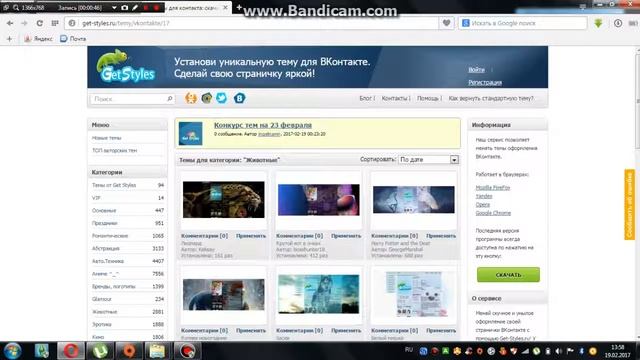Click the site info globe icon

(x=72, y=23)
